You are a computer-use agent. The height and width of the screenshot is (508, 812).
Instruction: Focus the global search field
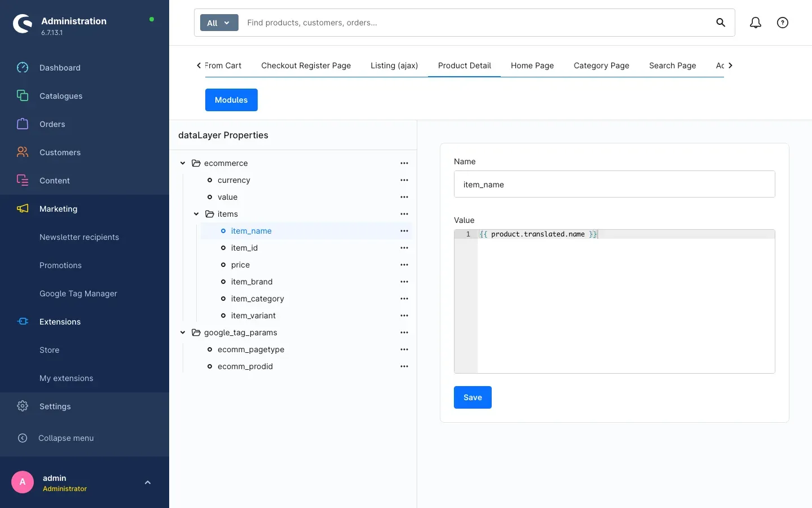click(x=476, y=23)
